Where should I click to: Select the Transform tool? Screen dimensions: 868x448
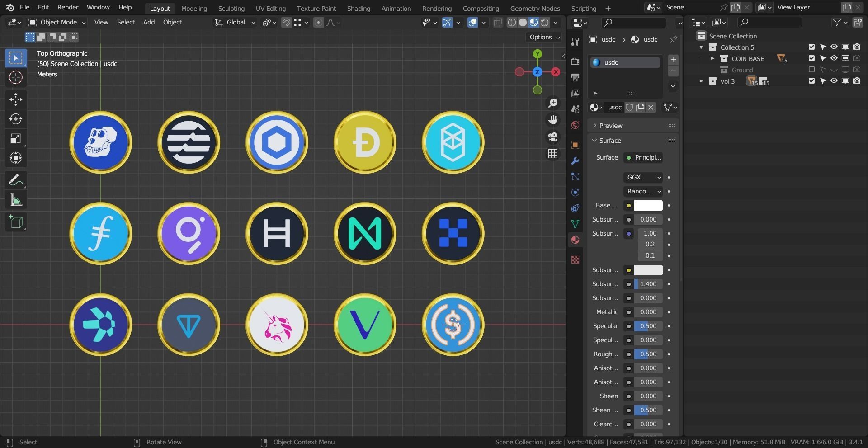(x=16, y=158)
